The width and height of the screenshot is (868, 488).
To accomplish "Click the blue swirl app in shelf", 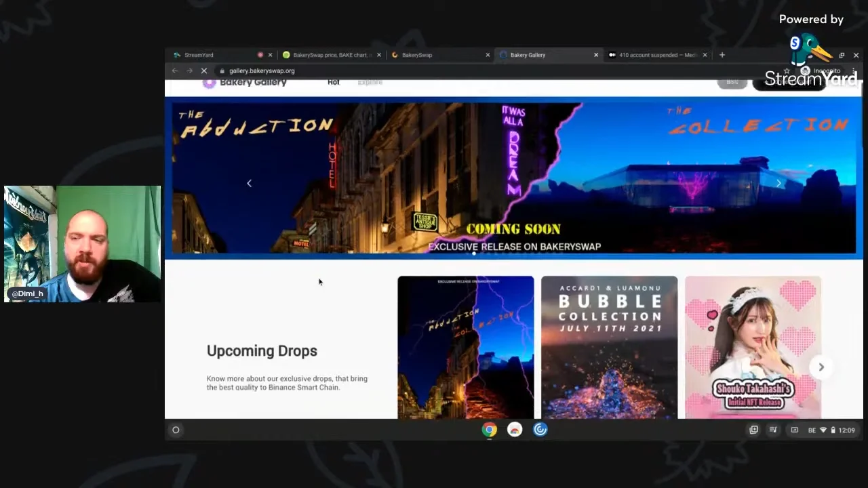I will pos(540,430).
